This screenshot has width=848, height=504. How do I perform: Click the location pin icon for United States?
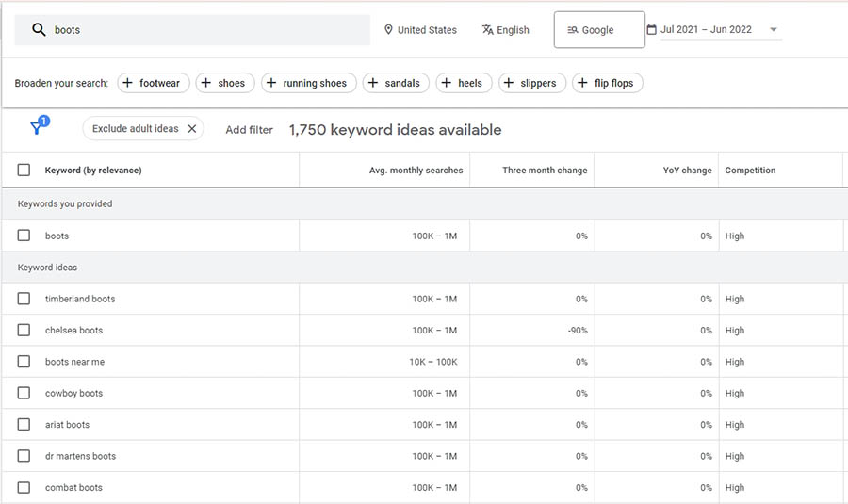(x=388, y=30)
